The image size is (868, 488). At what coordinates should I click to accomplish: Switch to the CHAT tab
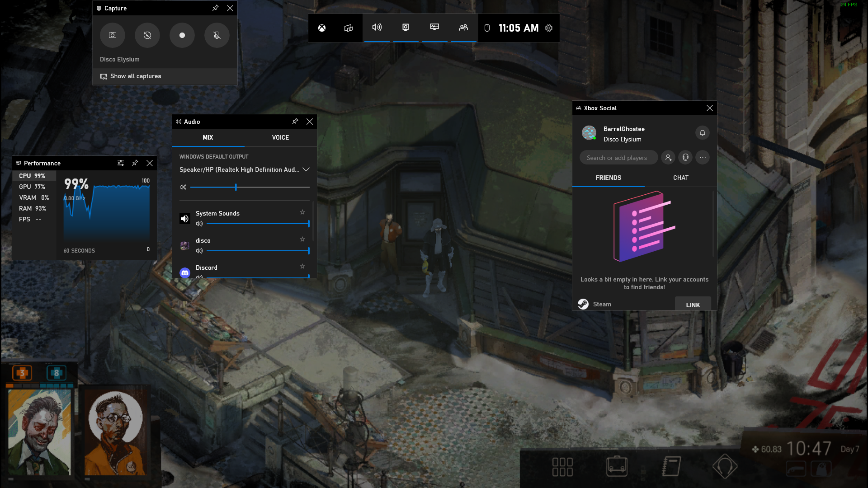click(x=681, y=178)
